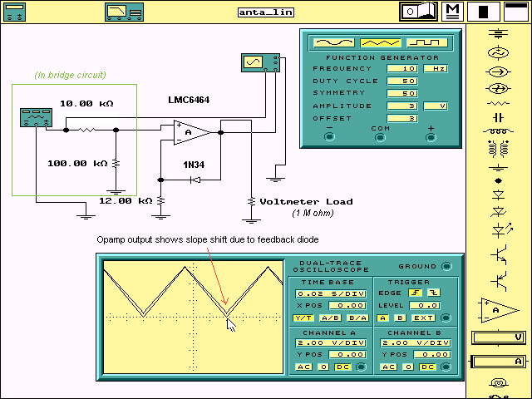Set Channel B coupling to DC
The height and width of the screenshot is (399, 532).
click(427, 367)
